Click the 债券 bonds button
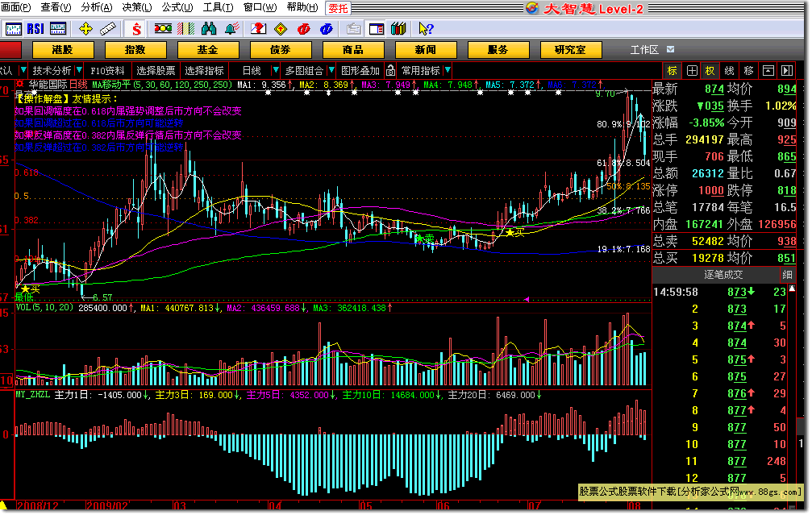The height and width of the screenshot is (515, 812). tap(281, 50)
